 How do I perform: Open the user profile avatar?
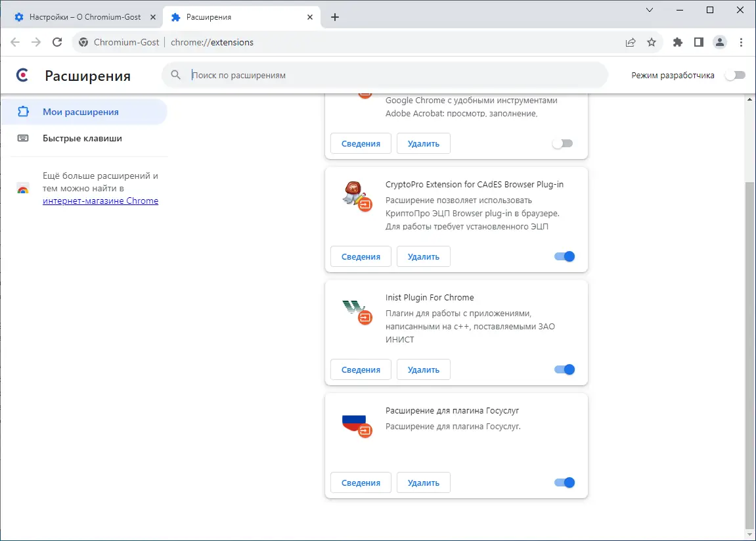pyautogui.click(x=720, y=42)
